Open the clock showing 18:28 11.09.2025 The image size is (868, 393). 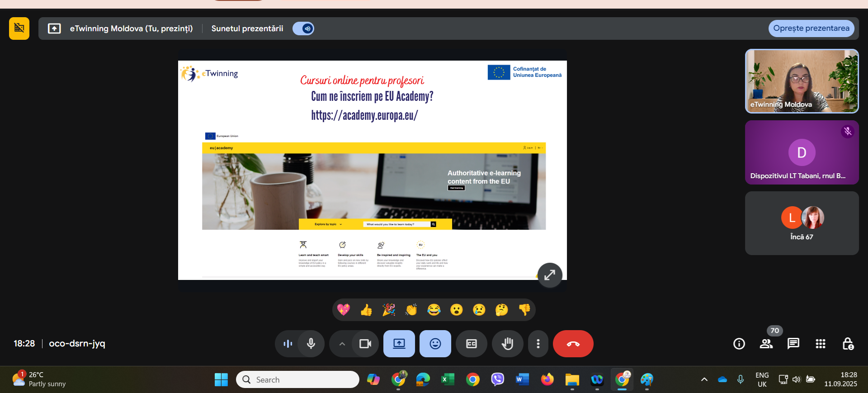pyautogui.click(x=840, y=379)
